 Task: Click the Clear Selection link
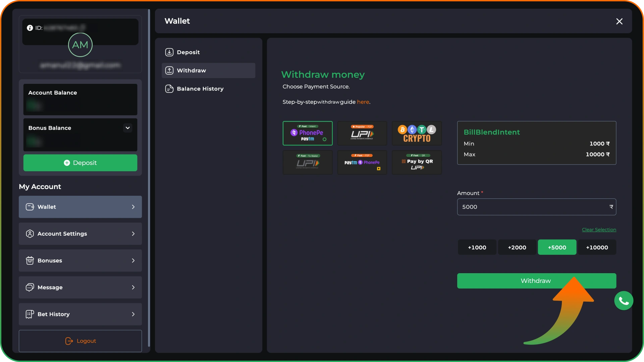click(599, 230)
